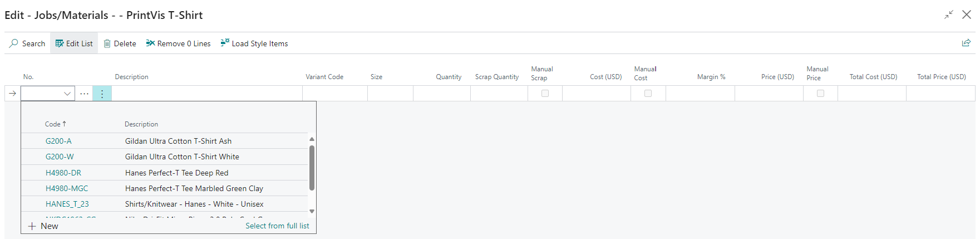
Task: Click the Quantity cell in first row
Action: pos(441,94)
